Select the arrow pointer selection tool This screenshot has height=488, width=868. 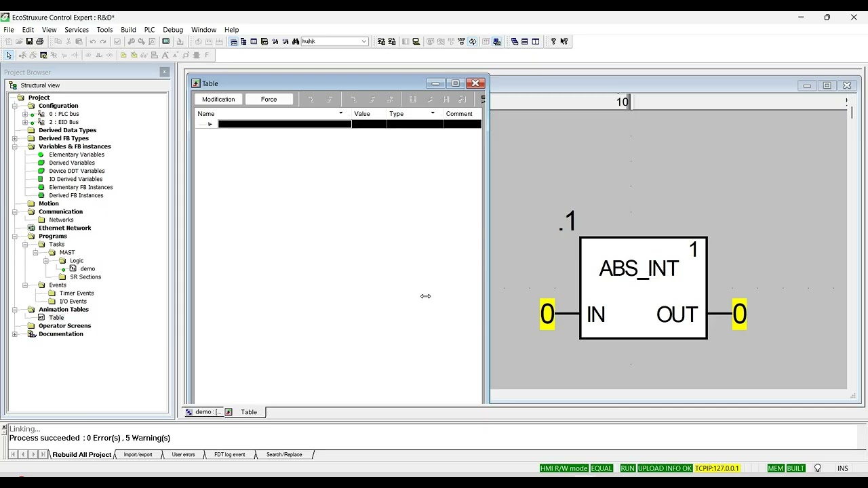9,55
